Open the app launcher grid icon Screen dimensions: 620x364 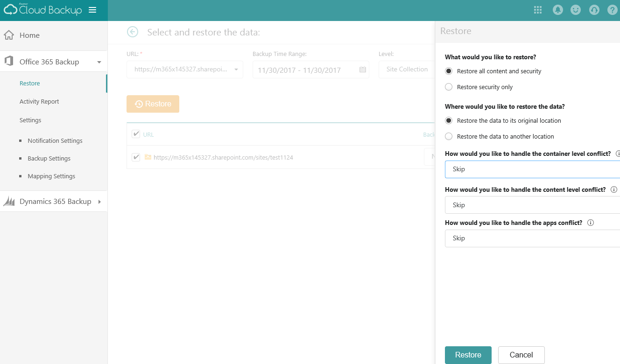(538, 10)
